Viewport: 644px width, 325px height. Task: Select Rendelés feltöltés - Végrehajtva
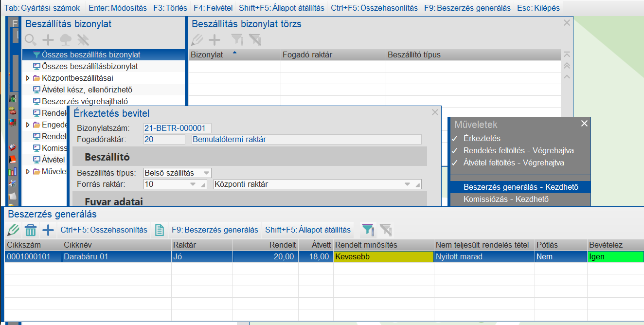[520, 150]
